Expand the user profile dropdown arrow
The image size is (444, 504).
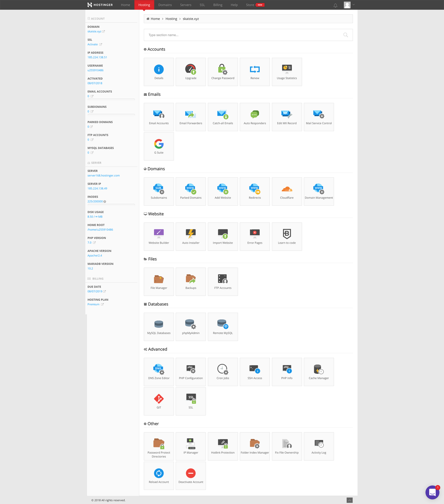(353, 5)
